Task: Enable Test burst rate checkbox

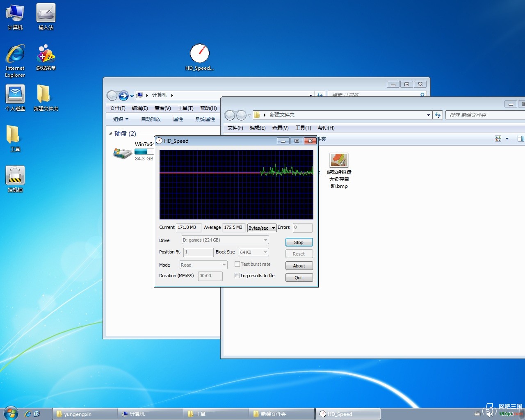Action: [x=237, y=264]
